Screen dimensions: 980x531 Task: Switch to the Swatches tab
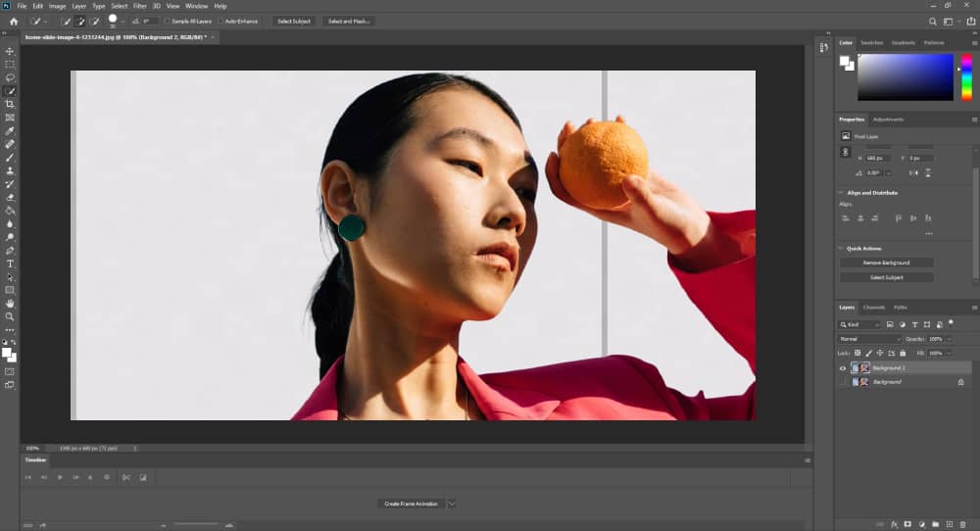point(871,42)
